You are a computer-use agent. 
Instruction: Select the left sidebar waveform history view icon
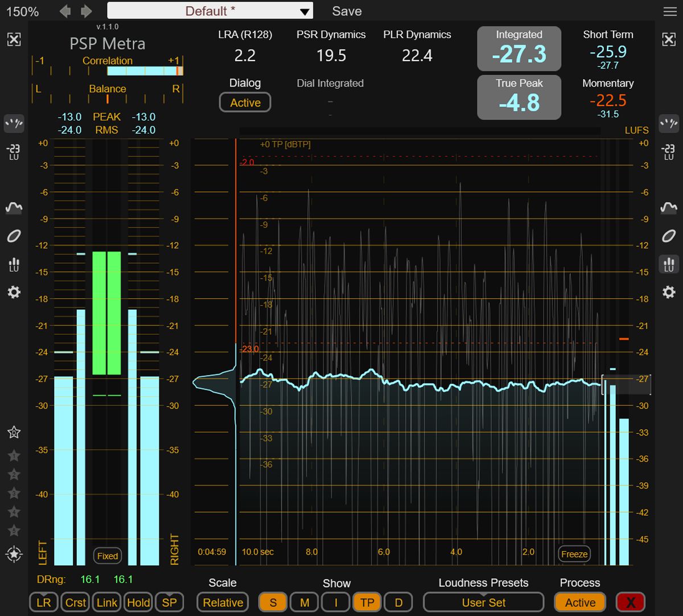pyautogui.click(x=14, y=208)
